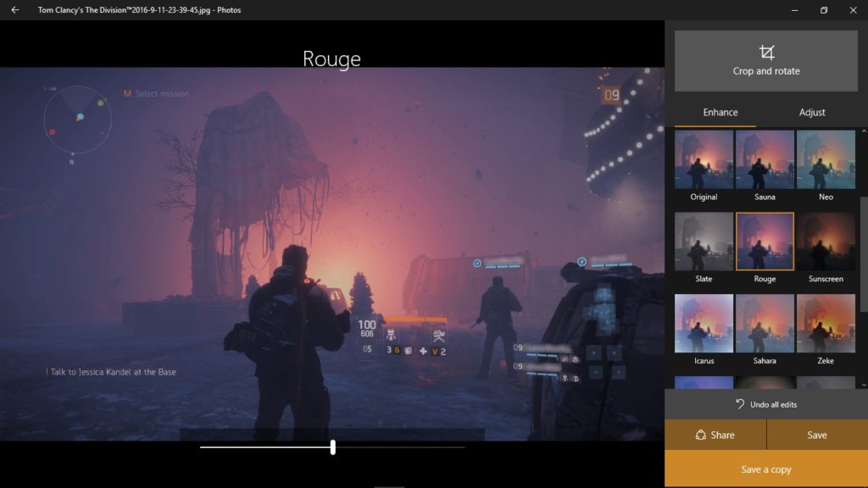
Task: Apply the Sauna filter
Action: point(765,159)
